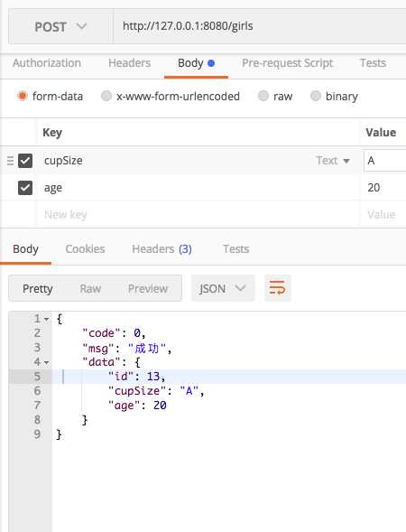The height and width of the screenshot is (532, 406).
Task: Open the Pre-request Script tab
Action: (x=288, y=63)
